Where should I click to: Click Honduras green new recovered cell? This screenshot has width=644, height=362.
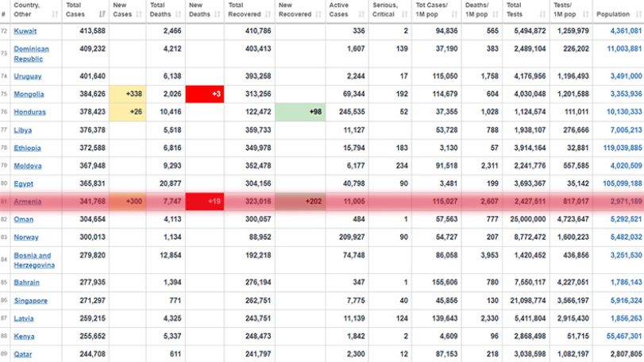(x=300, y=112)
